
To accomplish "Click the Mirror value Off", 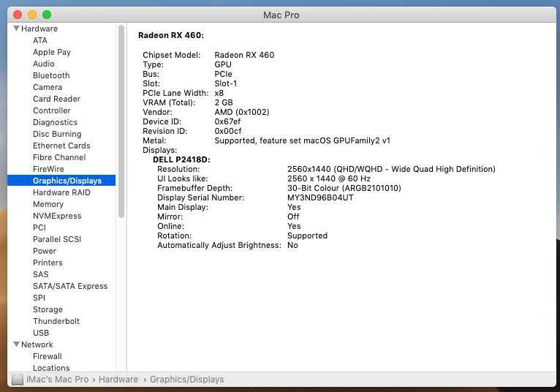I will point(293,216).
